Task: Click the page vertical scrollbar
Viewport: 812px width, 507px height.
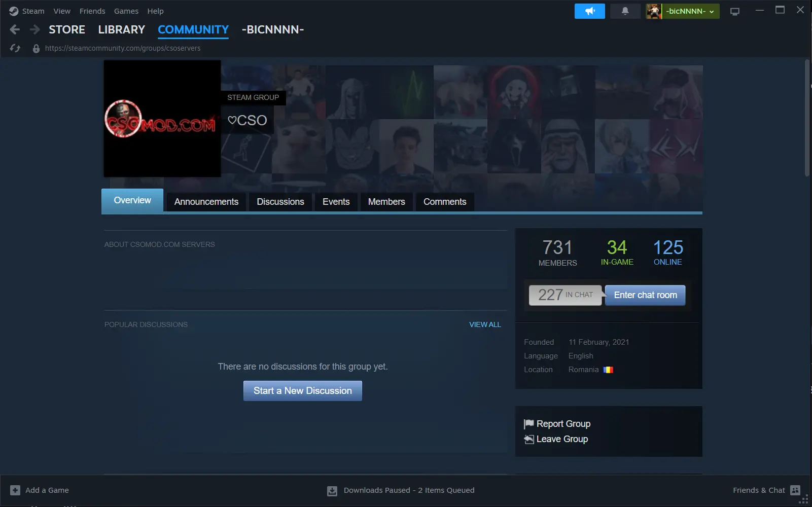Action: [x=807, y=118]
